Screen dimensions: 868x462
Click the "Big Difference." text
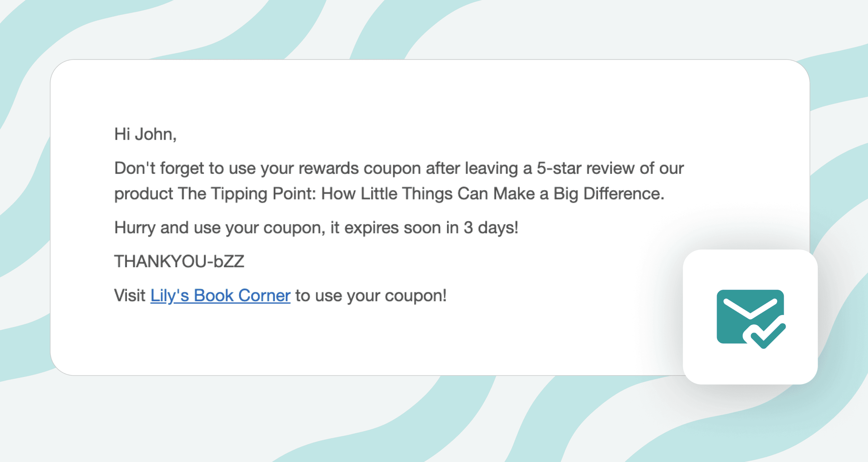coord(609,194)
